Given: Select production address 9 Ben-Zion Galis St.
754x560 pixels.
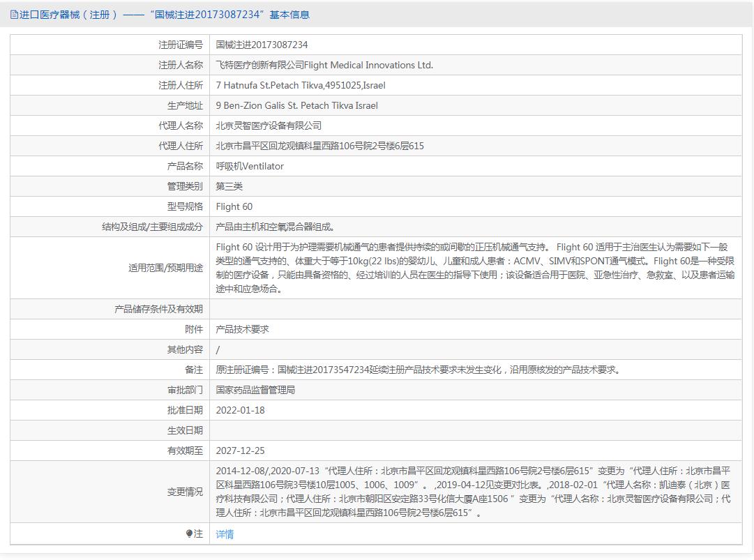Looking at the screenshot, I should tap(296, 105).
